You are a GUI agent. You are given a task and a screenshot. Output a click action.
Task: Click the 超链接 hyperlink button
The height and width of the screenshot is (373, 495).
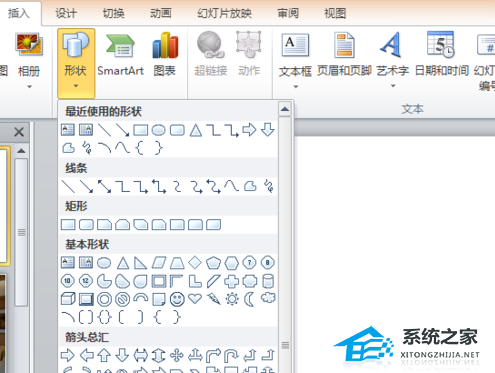click(x=211, y=54)
